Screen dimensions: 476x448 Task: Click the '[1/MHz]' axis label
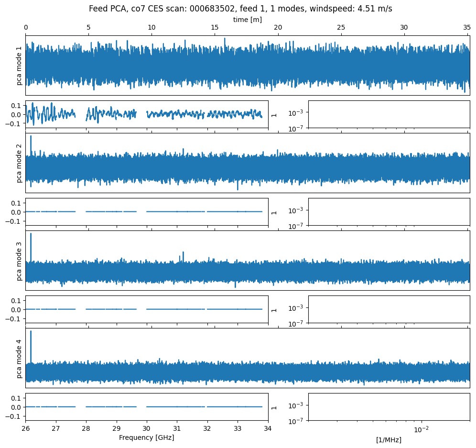[389, 440]
